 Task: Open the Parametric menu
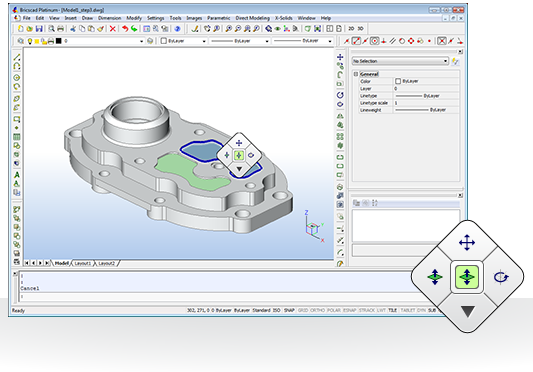click(219, 18)
